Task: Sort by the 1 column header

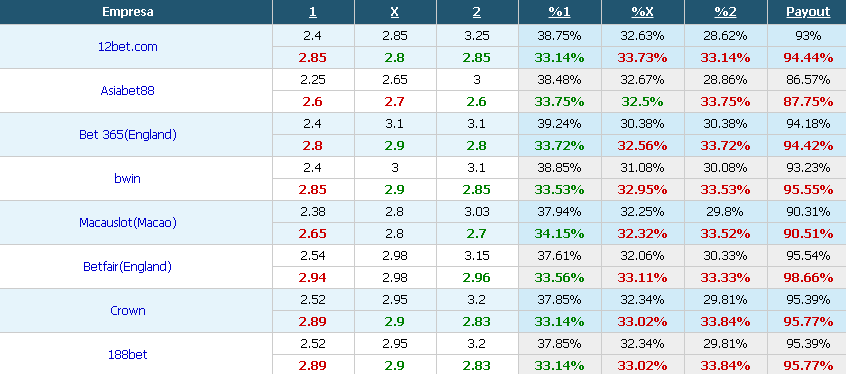Action: [313, 12]
